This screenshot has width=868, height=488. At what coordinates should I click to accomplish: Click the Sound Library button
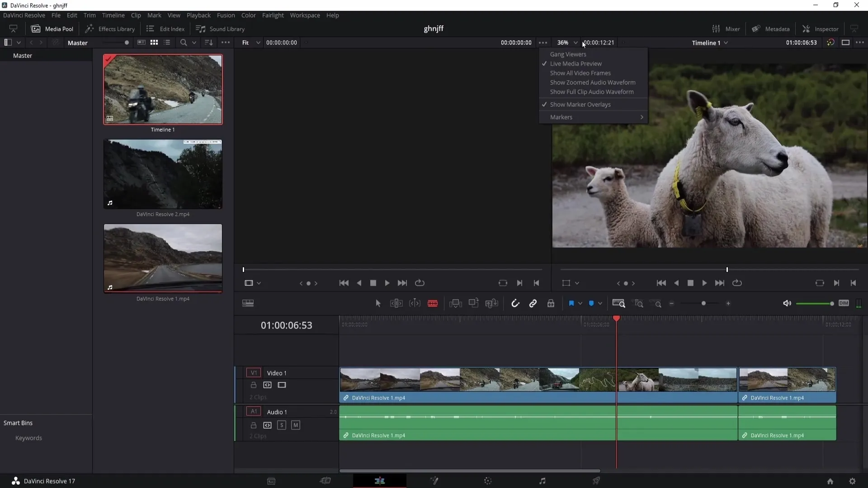click(x=221, y=28)
